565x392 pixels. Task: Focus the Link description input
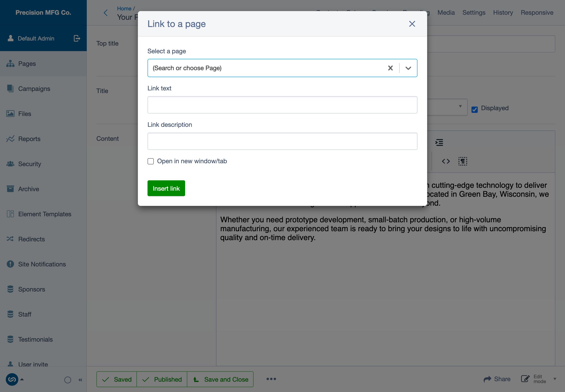pos(282,141)
